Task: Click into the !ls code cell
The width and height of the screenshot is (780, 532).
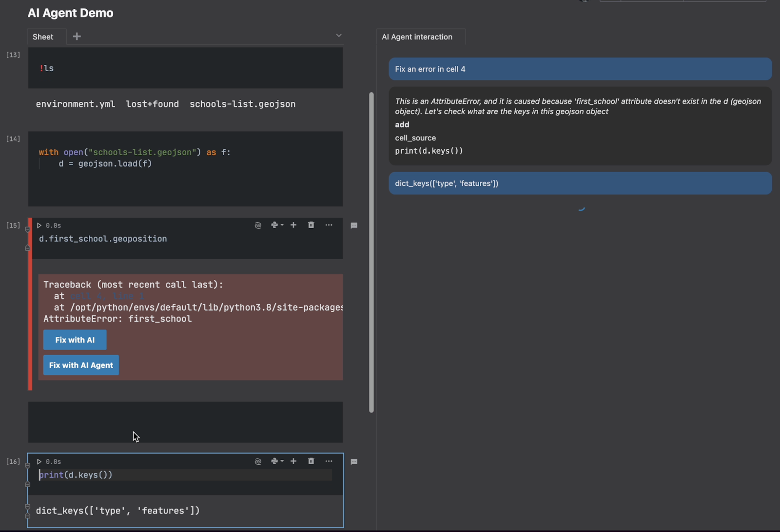Action: pos(185,68)
